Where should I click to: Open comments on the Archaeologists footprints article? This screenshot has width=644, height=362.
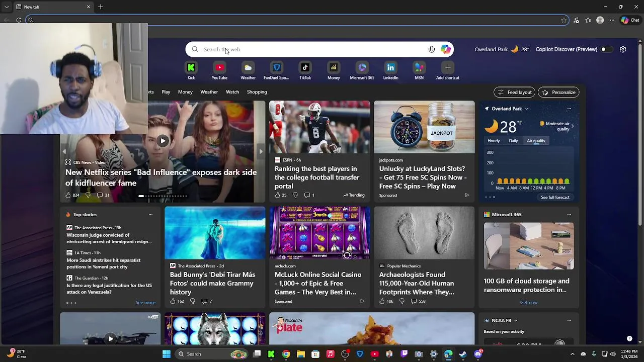point(418,301)
